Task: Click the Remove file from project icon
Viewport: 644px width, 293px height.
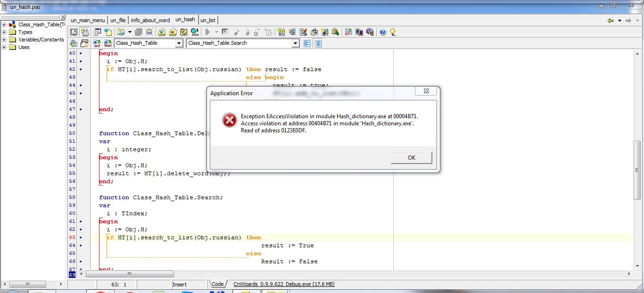Action: click(173, 32)
